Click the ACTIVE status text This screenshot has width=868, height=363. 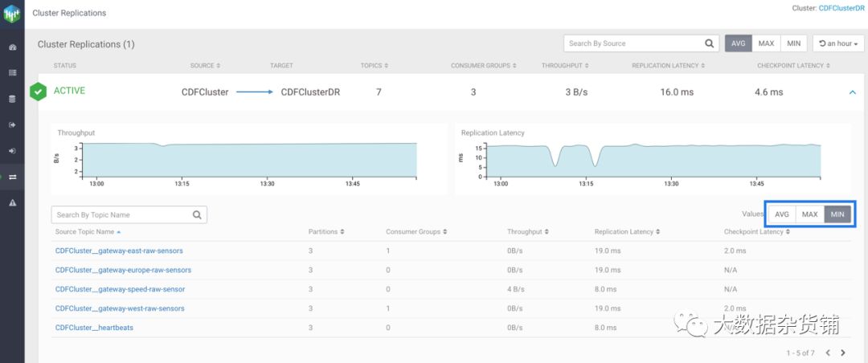69,91
